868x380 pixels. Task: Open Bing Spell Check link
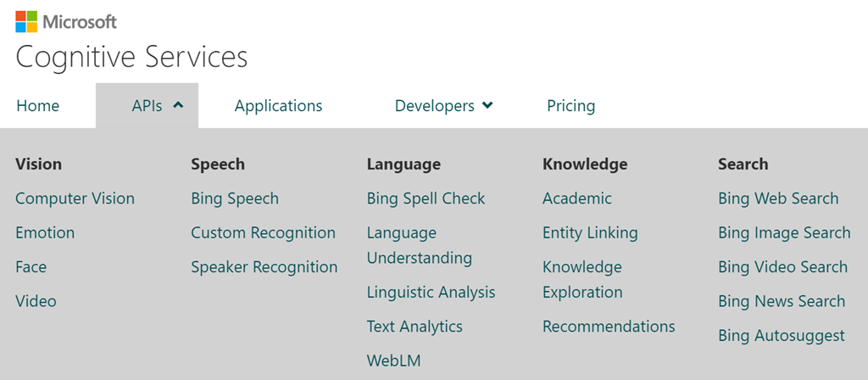[x=426, y=198]
